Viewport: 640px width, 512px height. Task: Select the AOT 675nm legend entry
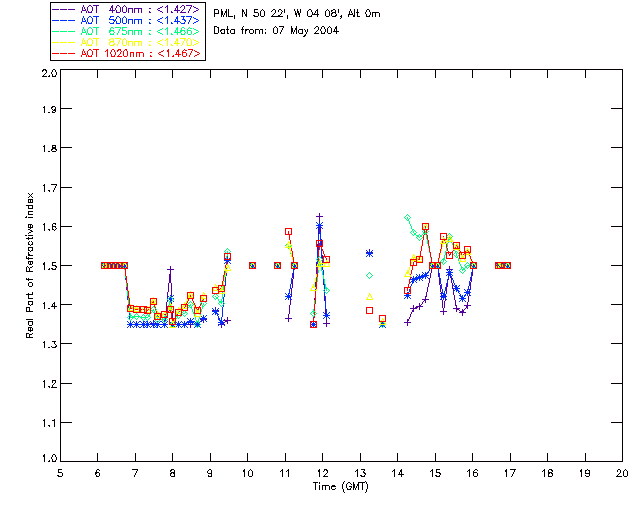[x=127, y=31]
